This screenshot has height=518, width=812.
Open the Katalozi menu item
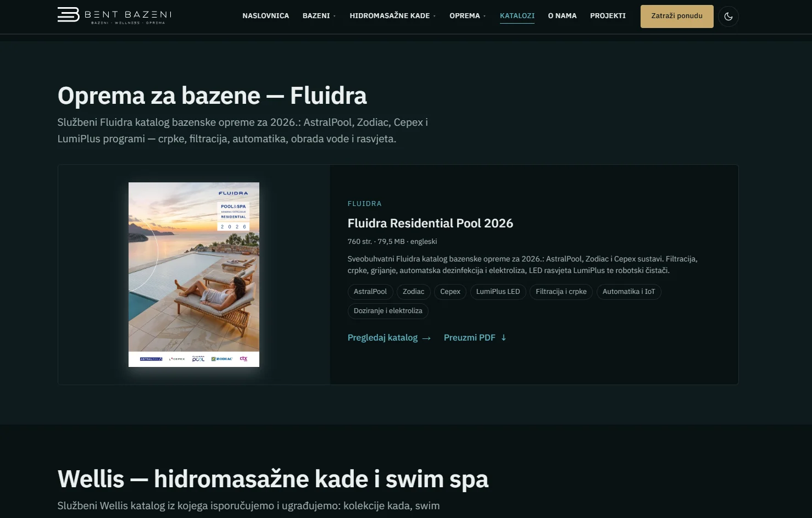pos(517,16)
